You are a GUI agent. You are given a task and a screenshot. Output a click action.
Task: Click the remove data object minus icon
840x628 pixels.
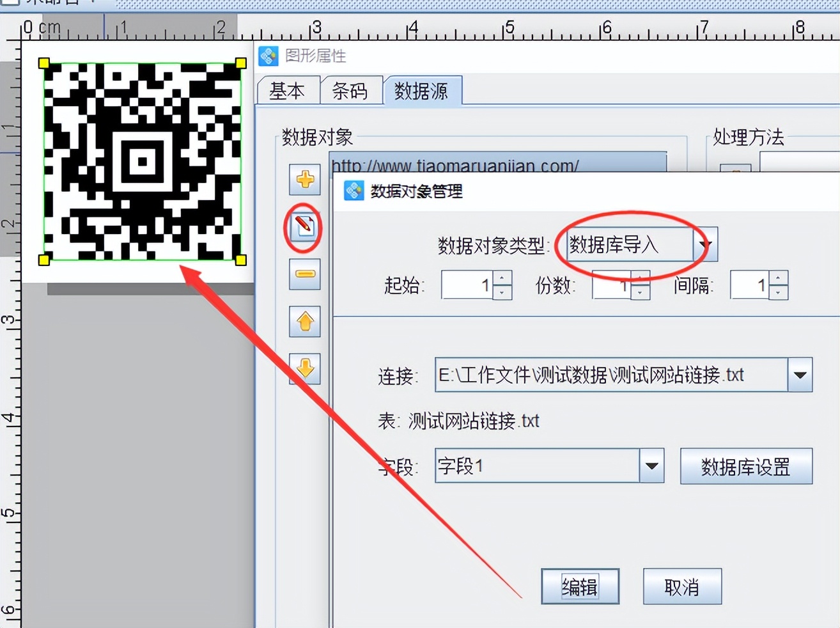click(x=305, y=274)
